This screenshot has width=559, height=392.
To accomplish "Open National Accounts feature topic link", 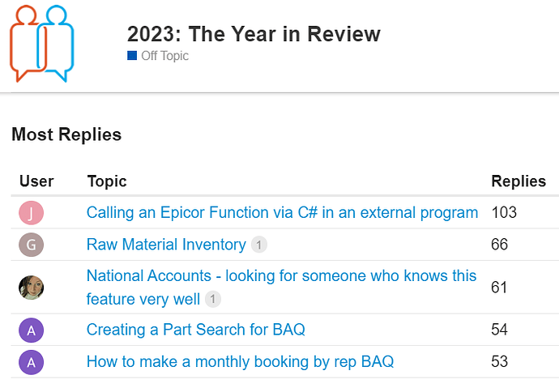I will pyautogui.click(x=281, y=288).
